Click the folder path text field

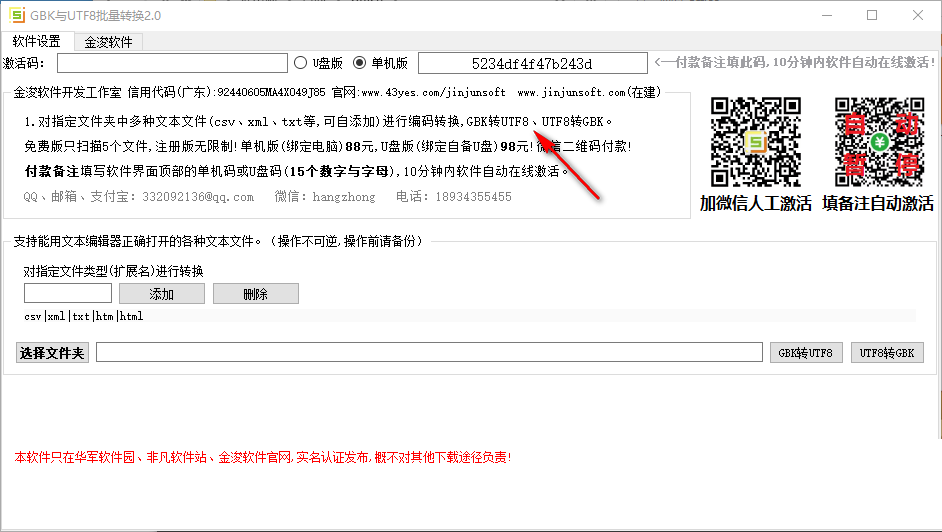(429, 352)
